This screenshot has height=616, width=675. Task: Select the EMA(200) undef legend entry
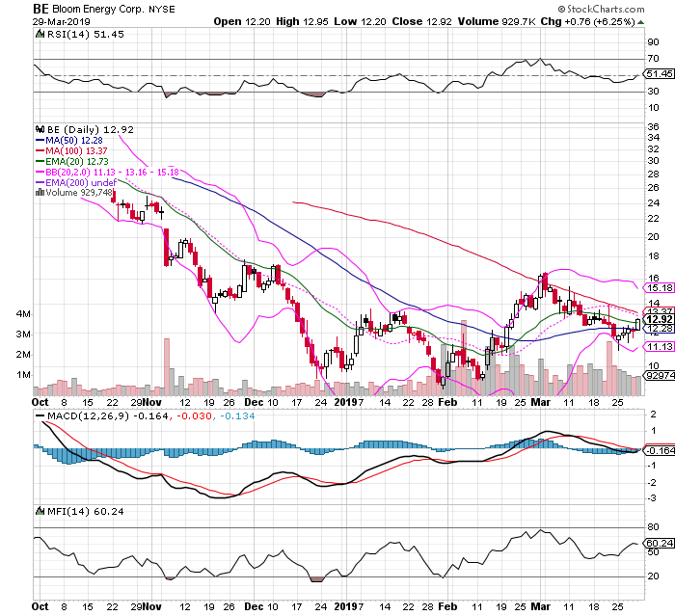click(x=75, y=182)
